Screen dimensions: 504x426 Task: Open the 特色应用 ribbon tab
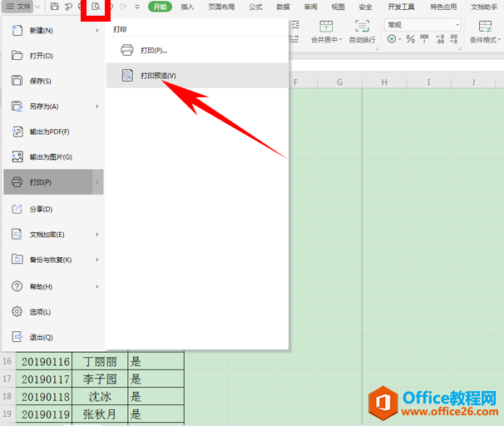[x=443, y=7]
